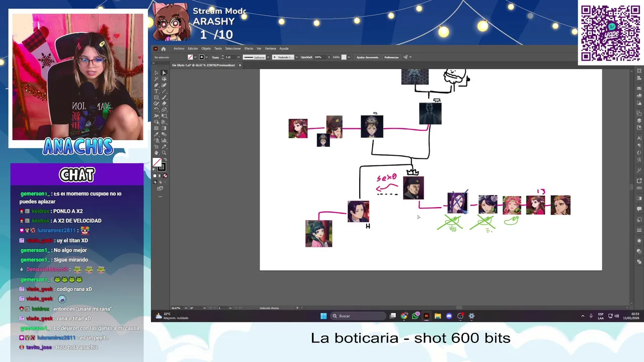This screenshot has width=644, height=362.
Task: Click the Illustrator Home icon
Action: [164, 49]
